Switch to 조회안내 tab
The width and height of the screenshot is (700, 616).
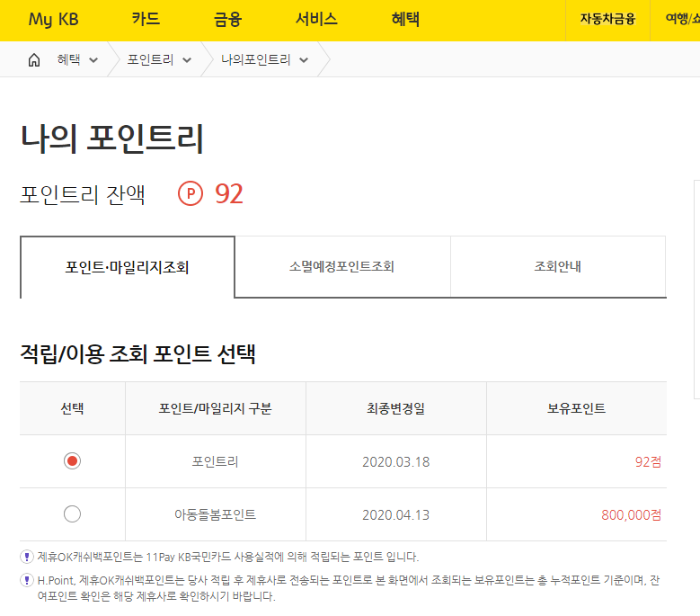[558, 267]
